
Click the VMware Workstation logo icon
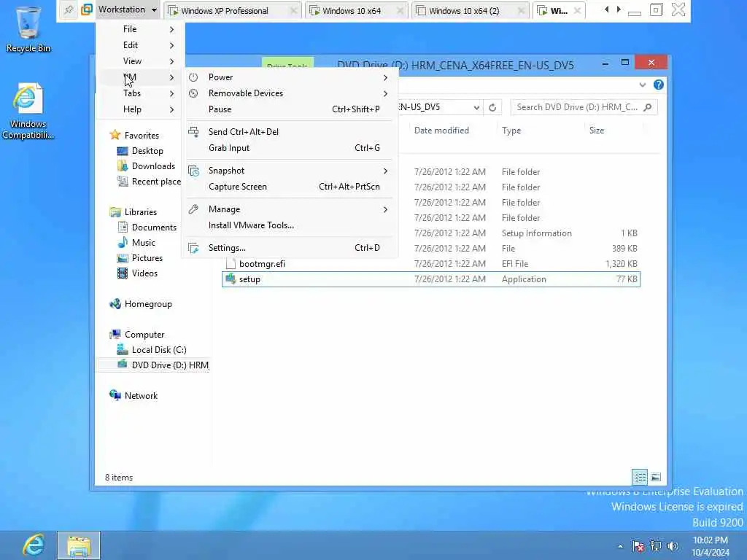87,9
